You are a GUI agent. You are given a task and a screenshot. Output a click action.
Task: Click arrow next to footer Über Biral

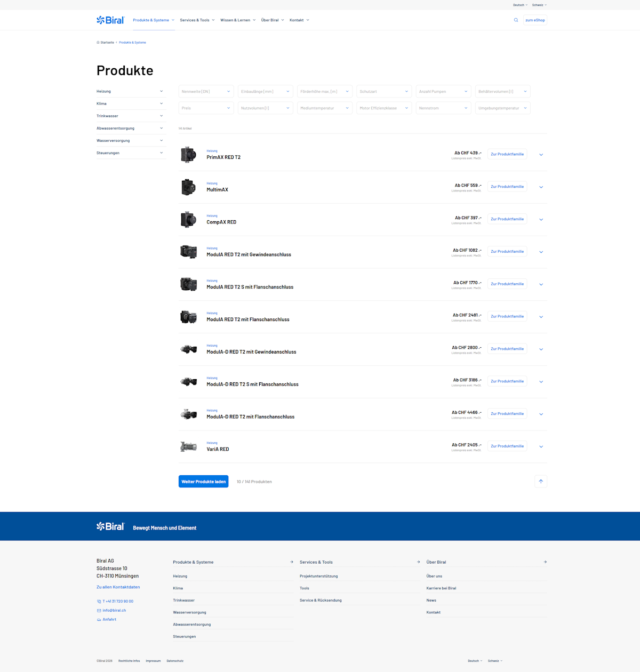pyautogui.click(x=545, y=562)
